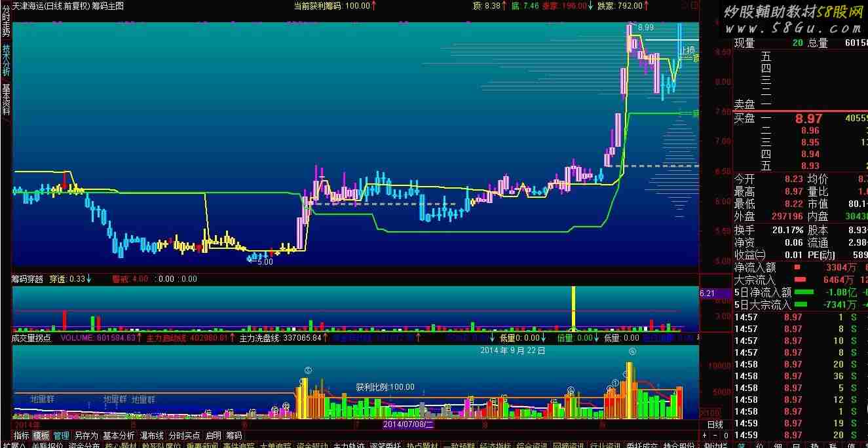The height and width of the screenshot is (448, 868).
Task: Choose the 分时买点 indicator
Action: [184, 436]
